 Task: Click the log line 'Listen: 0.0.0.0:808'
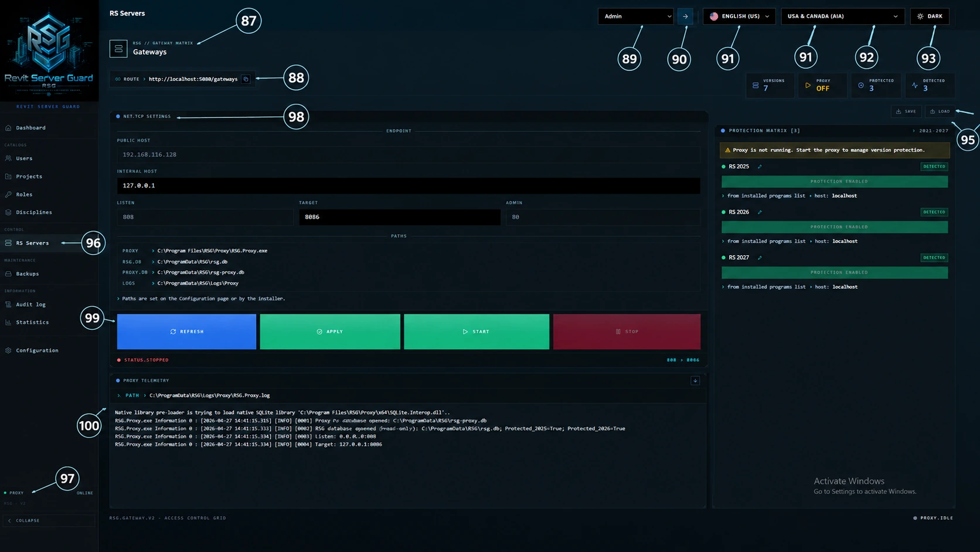[246, 436]
